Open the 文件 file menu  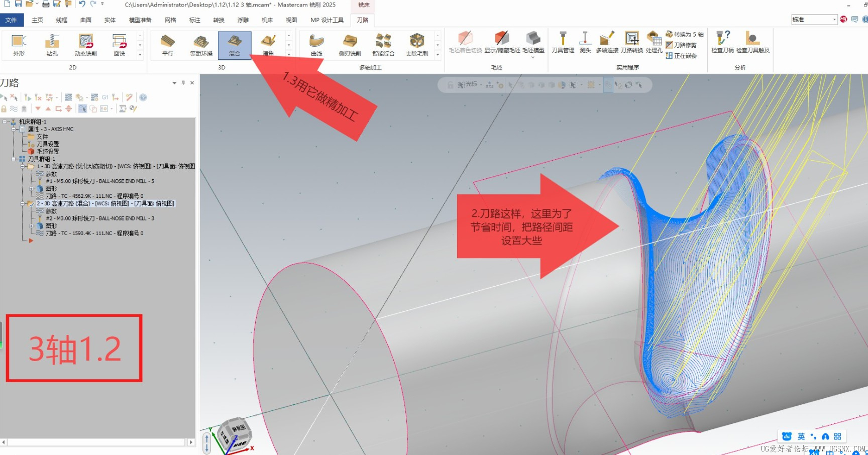(11, 20)
